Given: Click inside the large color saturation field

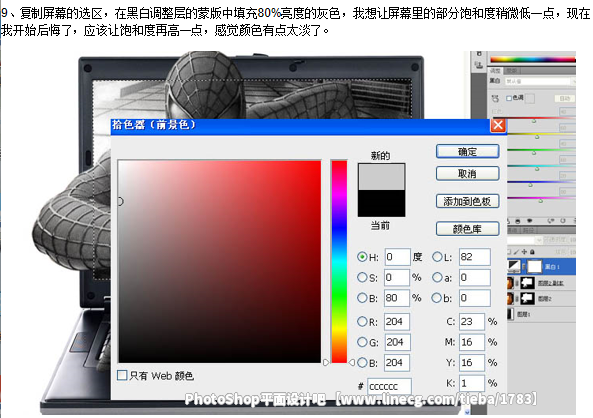Looking at the screenshot, I should tap(219, 261).
